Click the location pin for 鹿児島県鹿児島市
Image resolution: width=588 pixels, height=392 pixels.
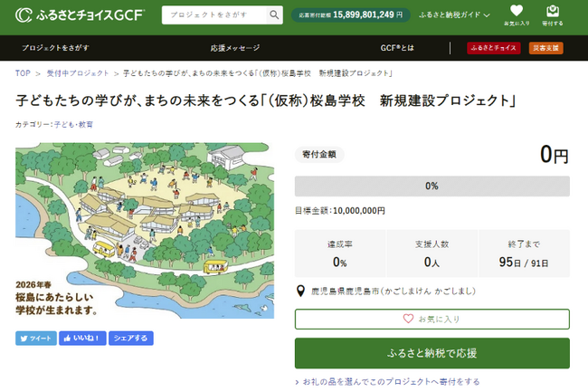(300, 292)
